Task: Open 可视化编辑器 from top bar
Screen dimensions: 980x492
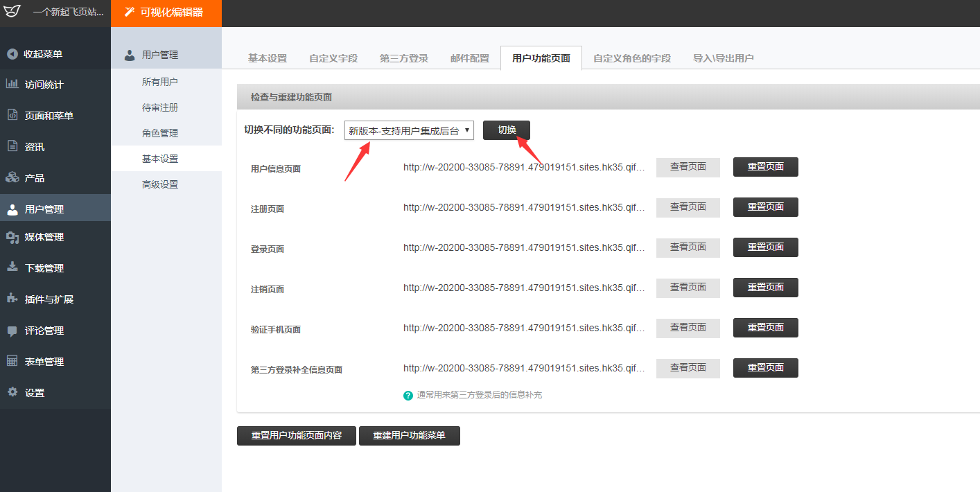Action: click(x=166, y=13)
